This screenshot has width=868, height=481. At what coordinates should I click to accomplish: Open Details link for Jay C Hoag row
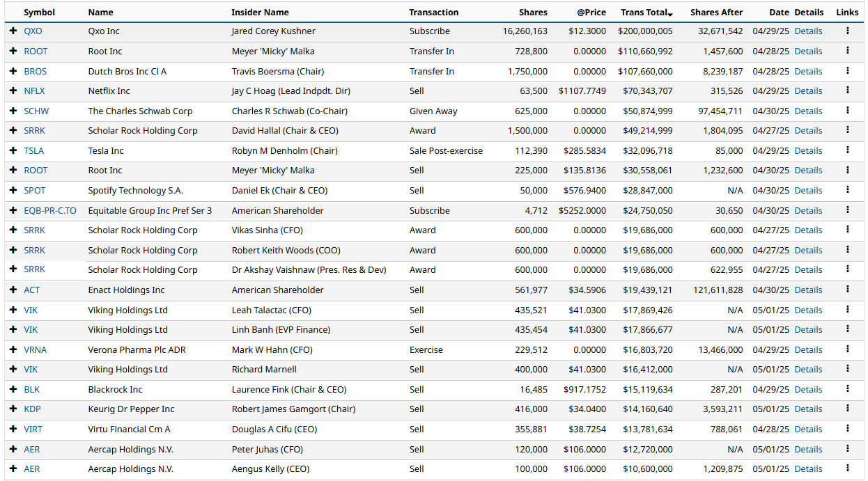point(808,90)
